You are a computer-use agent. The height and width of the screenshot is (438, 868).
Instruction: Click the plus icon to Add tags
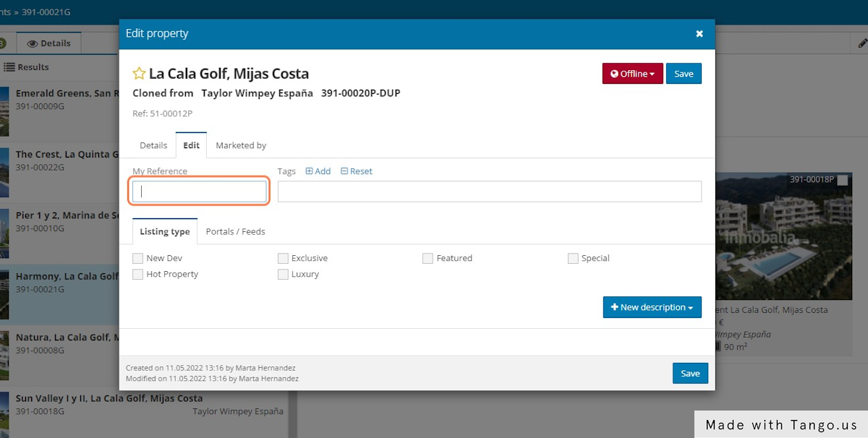pyautogui.click(x=310, y=171)
